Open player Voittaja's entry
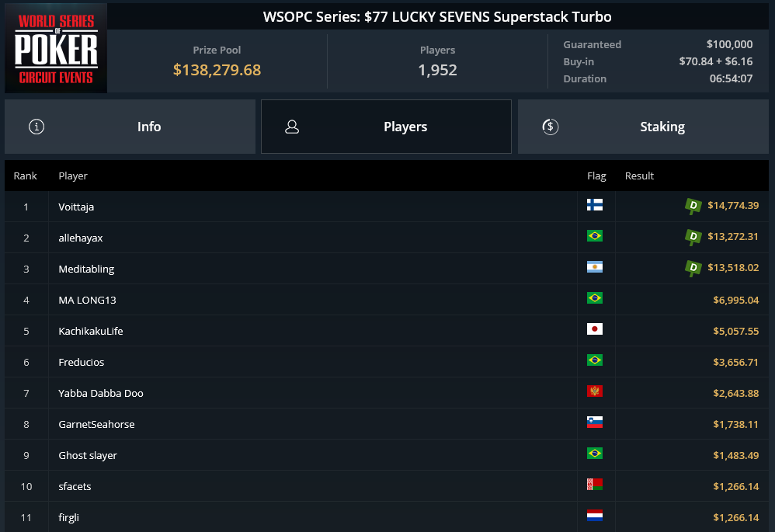775x532 pixels. click(76, 207)
